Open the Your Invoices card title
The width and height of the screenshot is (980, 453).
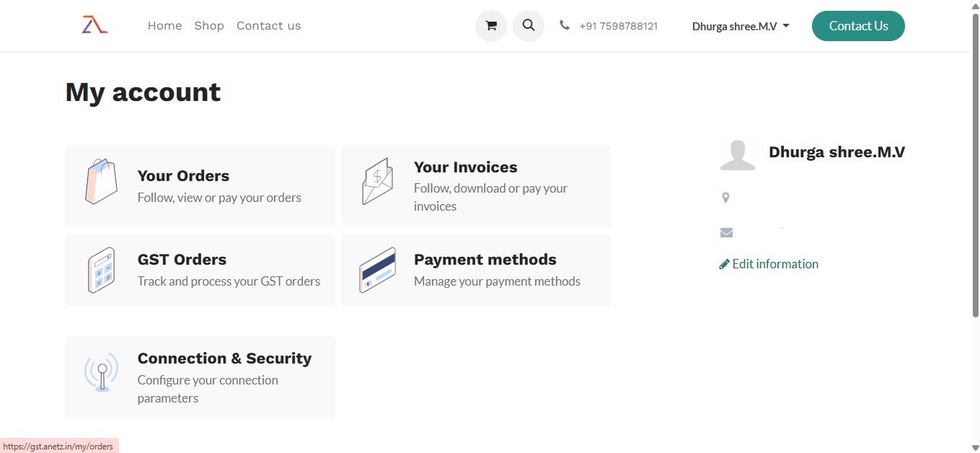465,167
